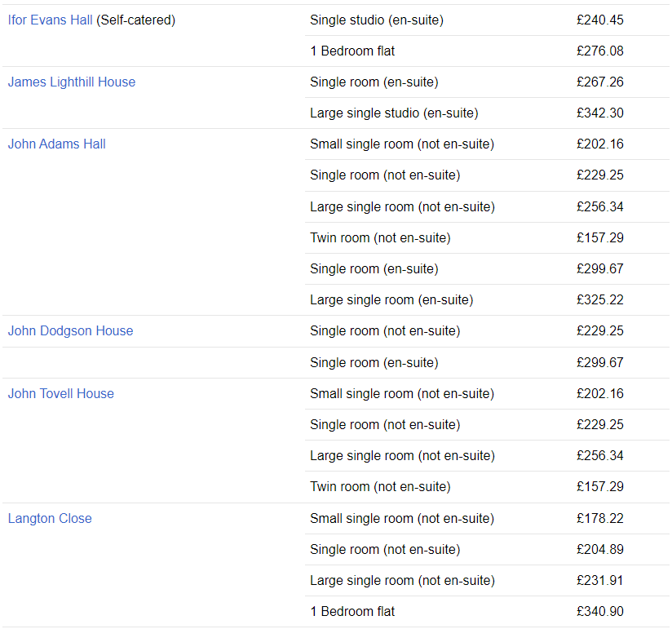Click the £204.89 single room price
672x629 pixels.
coord(600,549)
